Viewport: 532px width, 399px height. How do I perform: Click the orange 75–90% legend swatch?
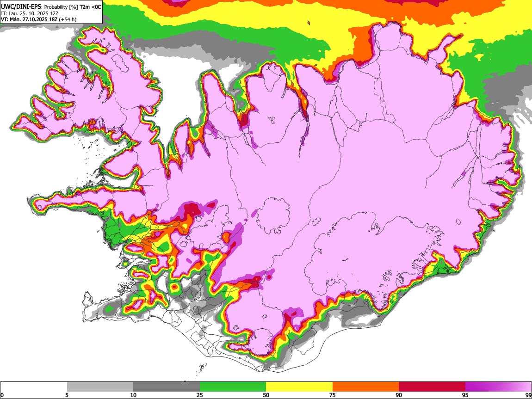tap(365, 387)
